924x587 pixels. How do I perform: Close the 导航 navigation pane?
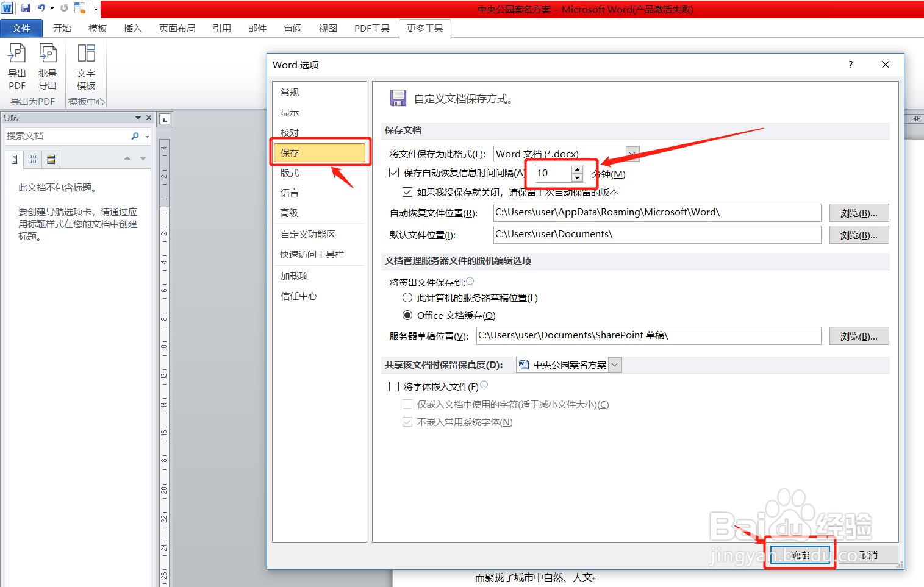pos(148,118)
